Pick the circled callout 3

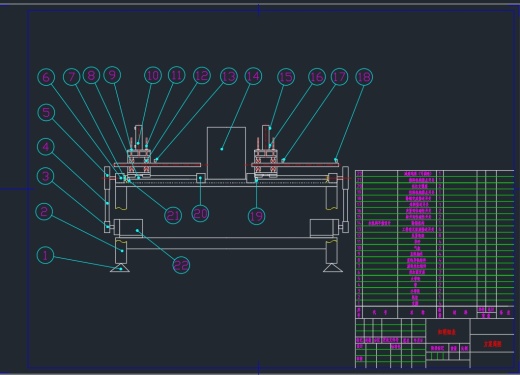pyautogui.click(x=46, y=176)
